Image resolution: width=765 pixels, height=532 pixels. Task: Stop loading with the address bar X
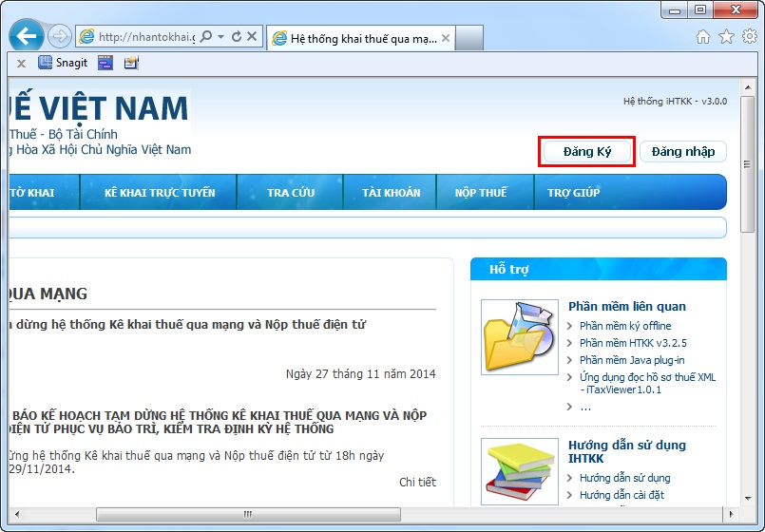[x=252, y=36]
